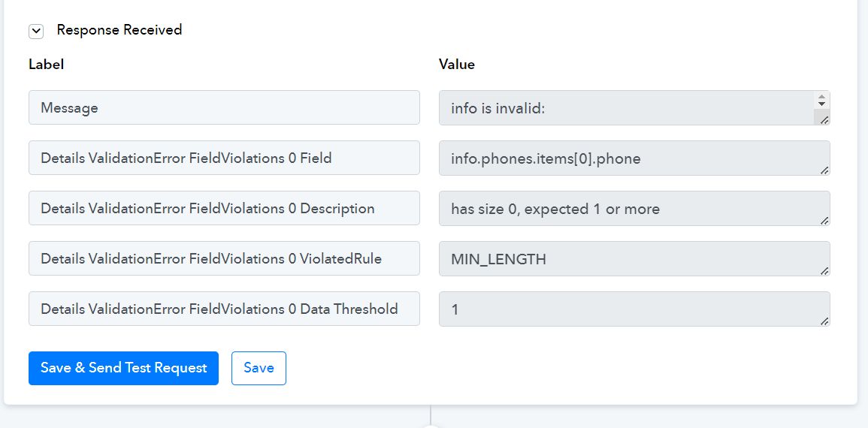Click the Save button
Viewport: 868px width, 428px height.
coord(259,368)
